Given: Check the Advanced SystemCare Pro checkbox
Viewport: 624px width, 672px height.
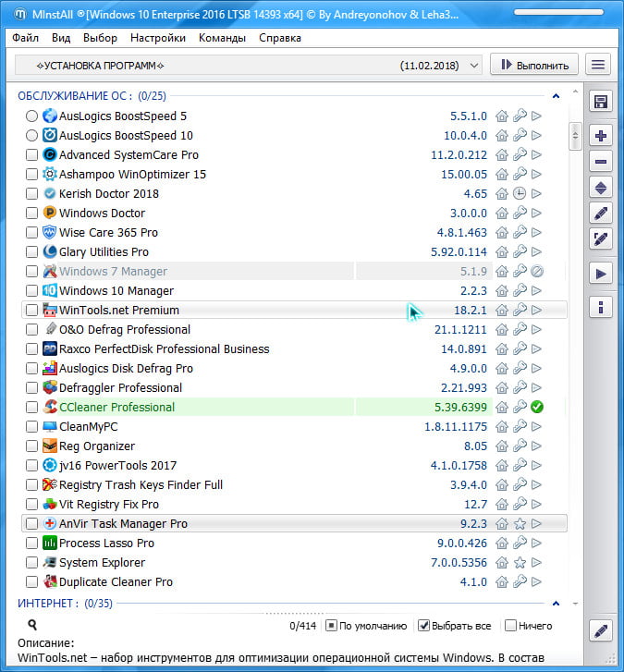Looking at the screenshot, I should [32, 155].
